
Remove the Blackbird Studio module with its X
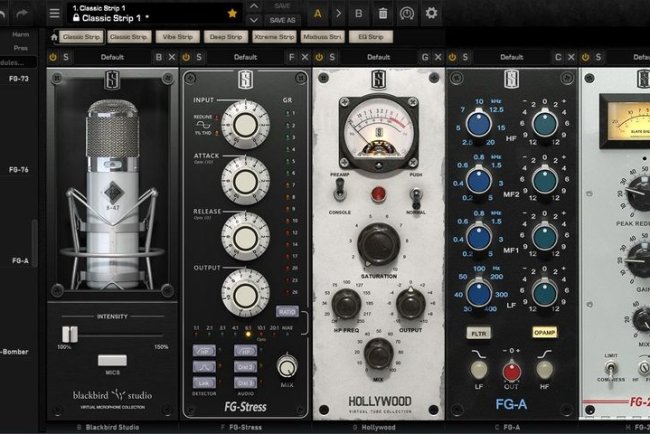coord(172,57)
